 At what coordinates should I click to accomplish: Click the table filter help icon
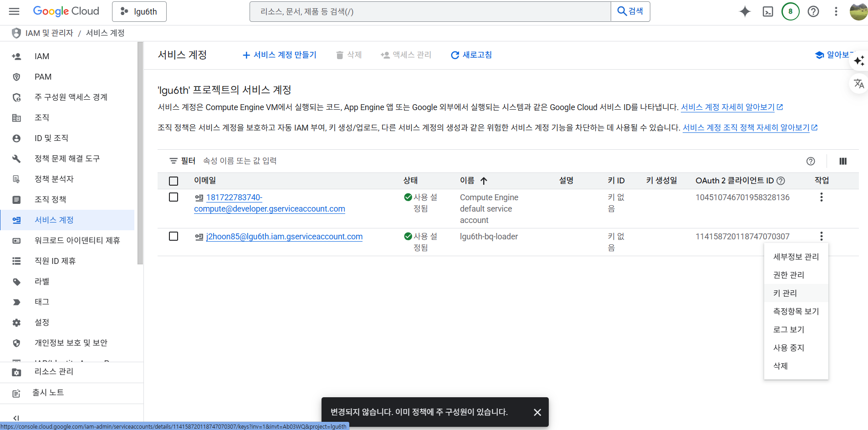(x=811, y=161)
